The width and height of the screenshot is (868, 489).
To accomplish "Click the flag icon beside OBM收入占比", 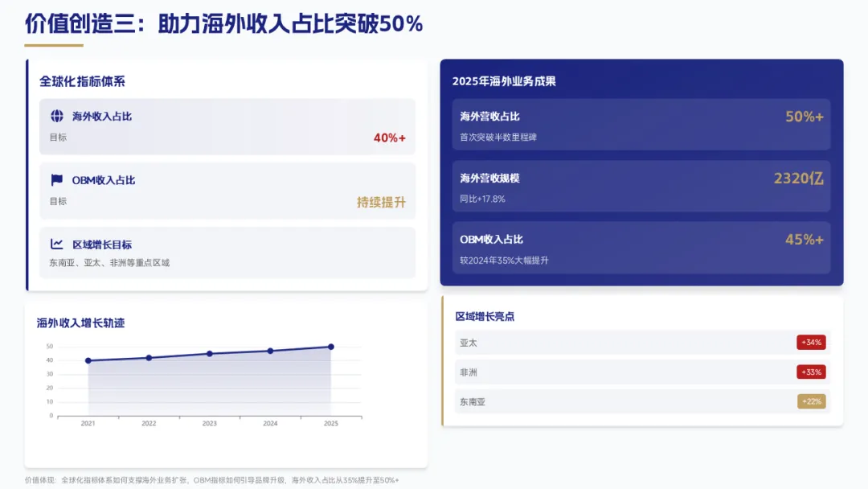I will (x=57, y=180).
